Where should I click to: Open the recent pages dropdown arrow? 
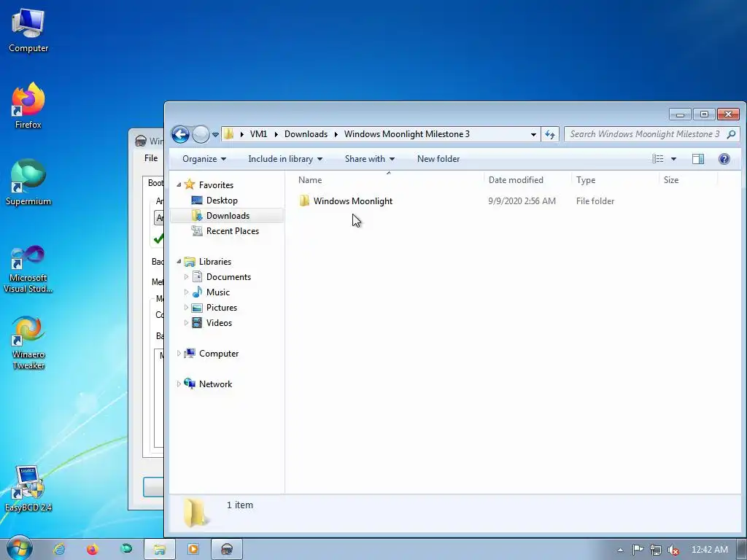[x=215, y=135]
